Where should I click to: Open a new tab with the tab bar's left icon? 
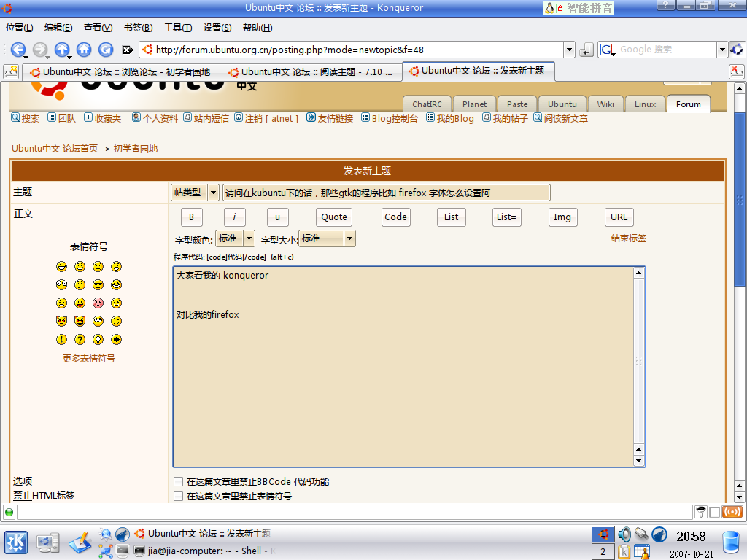point(10,72)
